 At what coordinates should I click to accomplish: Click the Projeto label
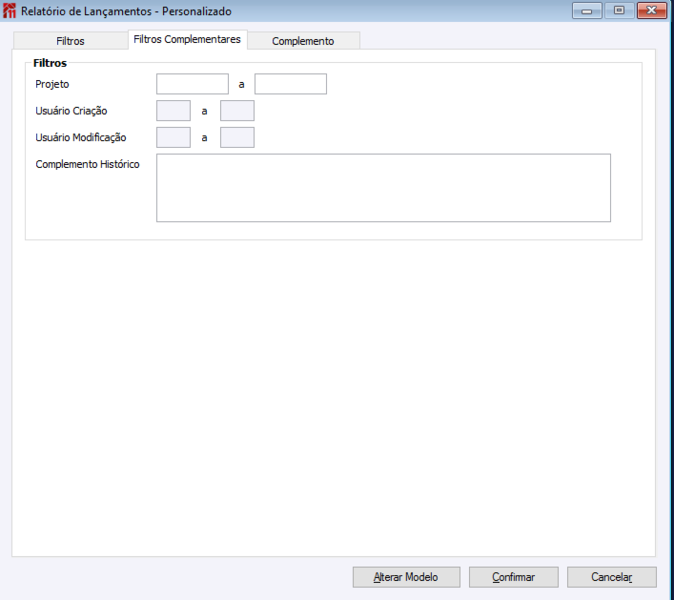[52, 84]
